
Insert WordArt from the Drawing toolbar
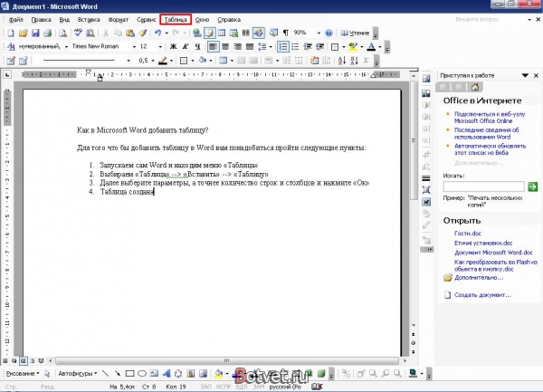click(x=167, y=373)
